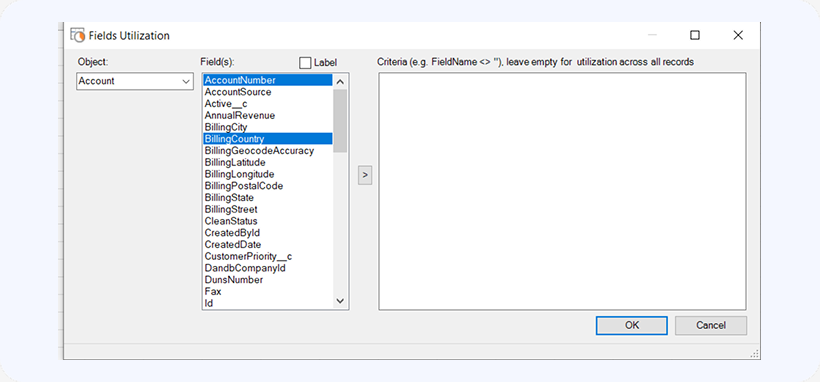Open the Object dropdown showing Account
This screenshot has height=382, width=820.
(x=135, y=82)
